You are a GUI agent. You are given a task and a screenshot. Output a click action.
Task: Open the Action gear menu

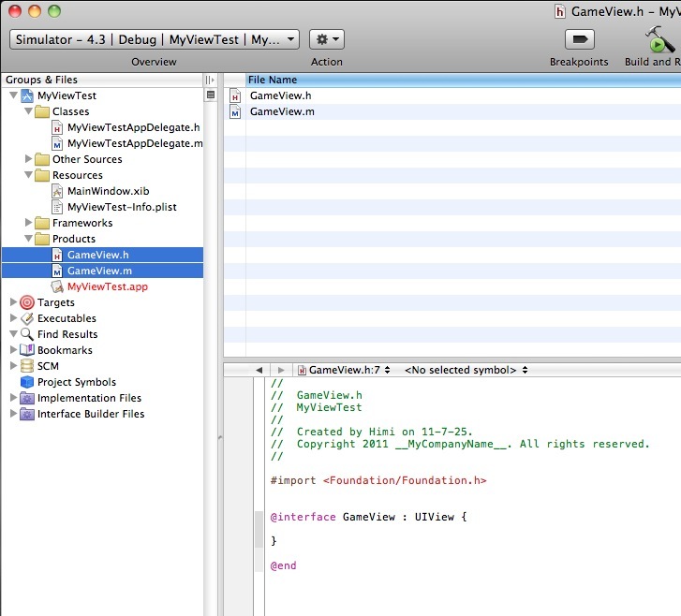(x=326, y=39)
